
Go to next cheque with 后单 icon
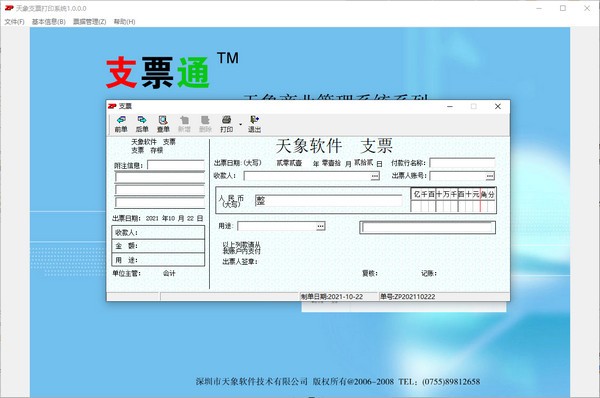[x=142, y=124]
